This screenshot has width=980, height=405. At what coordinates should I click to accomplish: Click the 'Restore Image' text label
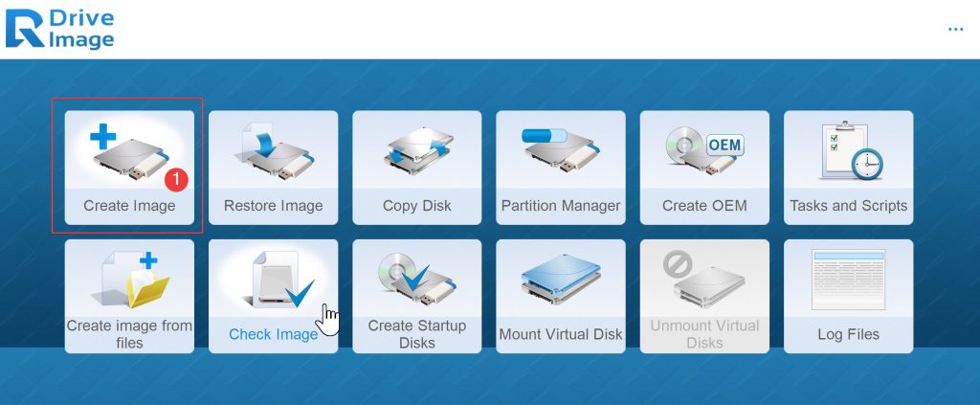click(x=273, y=206)
